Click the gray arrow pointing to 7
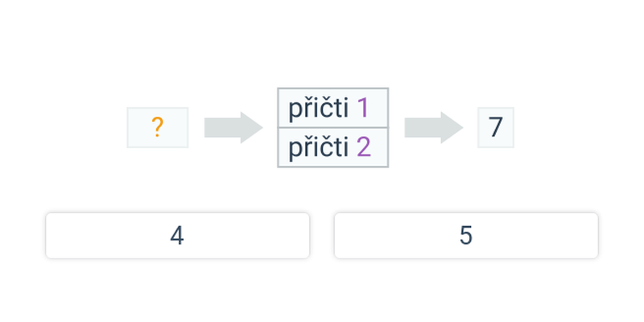 coord(434,128)
